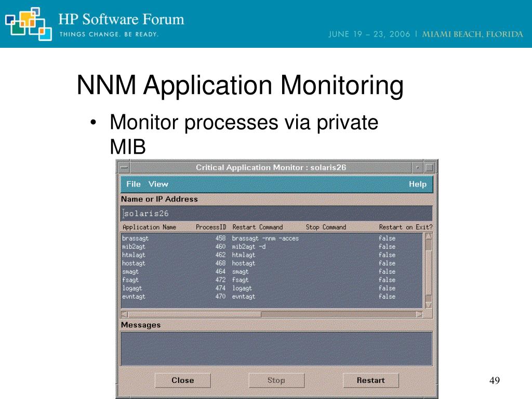Click restart command 'brassagt -nnm -acces'
This screenshot has height=399, width=532.
pyautogui.click(x=265, y=238)
